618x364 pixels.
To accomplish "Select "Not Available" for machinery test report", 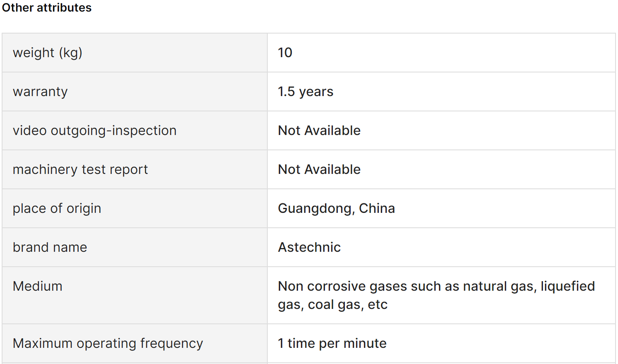I will coord(319,170).
